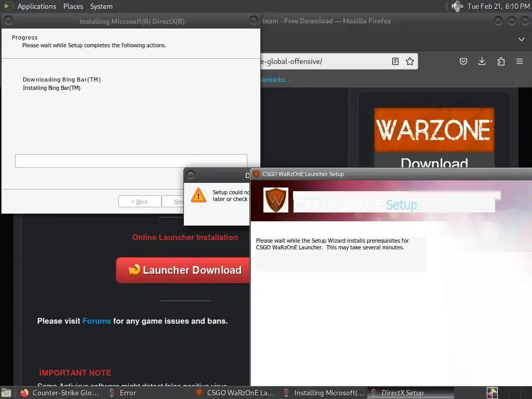532x399 pixels.
Task: Bookmark this page with star icon
Action: pyautogui.click(x=410, y=61)
